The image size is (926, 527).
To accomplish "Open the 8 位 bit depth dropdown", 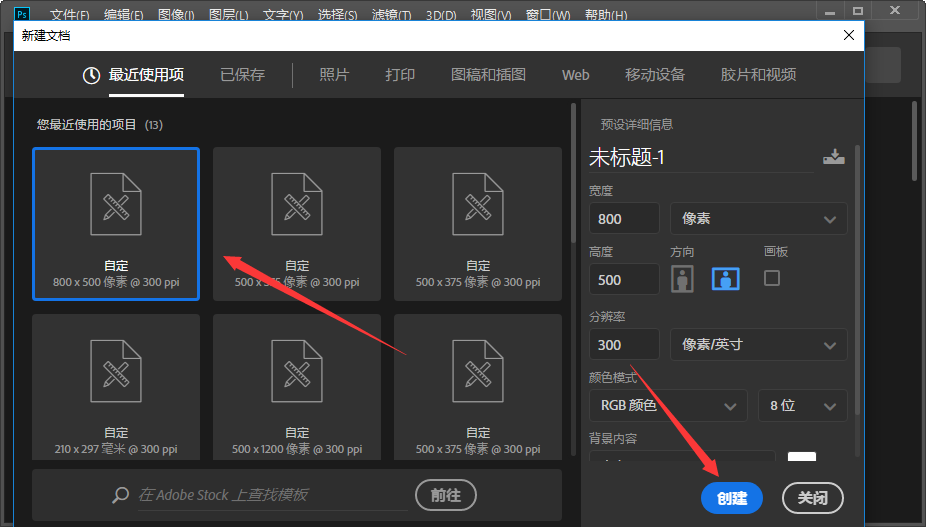I will [x=802, y=405].
